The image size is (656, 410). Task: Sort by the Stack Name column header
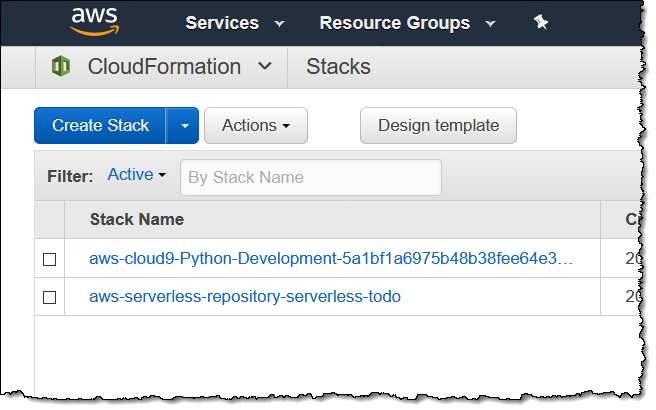(137, 219)
